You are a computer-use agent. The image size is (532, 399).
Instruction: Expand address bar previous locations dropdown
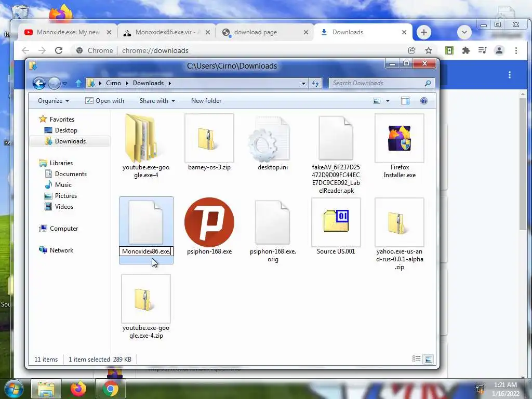click(303, 83)
